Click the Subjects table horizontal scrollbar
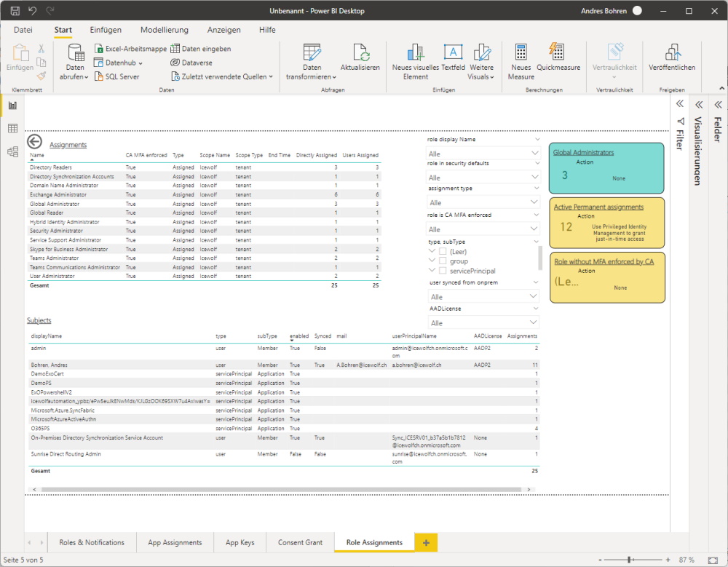Viewport: 728px width, 567px height. (x=281, y=489)
